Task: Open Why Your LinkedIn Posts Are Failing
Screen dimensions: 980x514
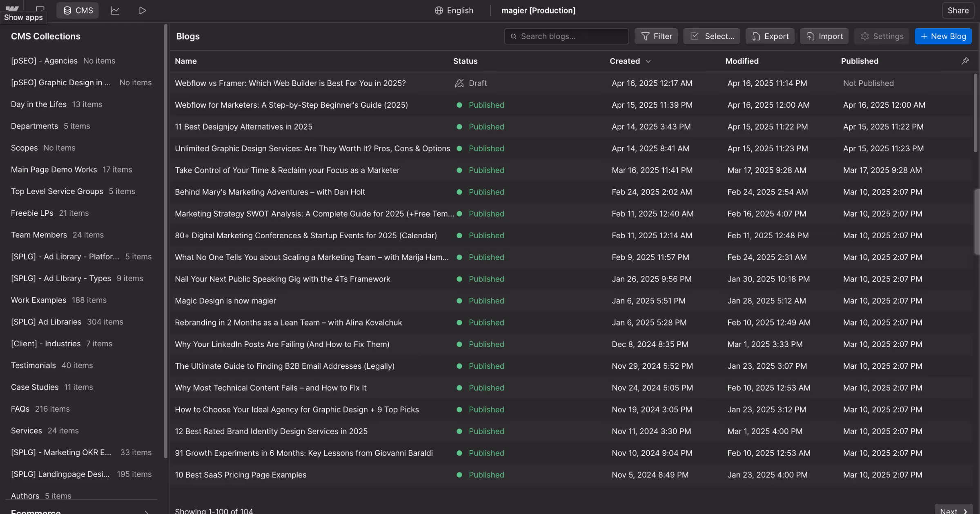Action: 282,344
